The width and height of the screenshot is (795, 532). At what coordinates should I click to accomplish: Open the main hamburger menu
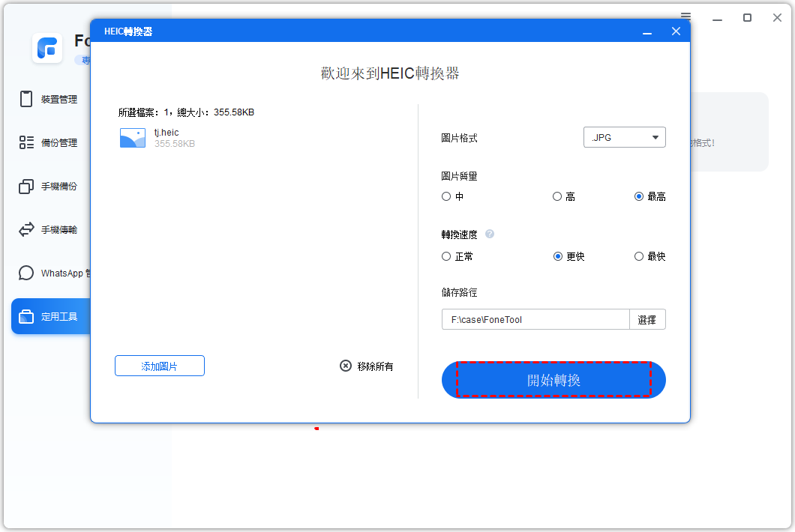[x=686, y=17]
